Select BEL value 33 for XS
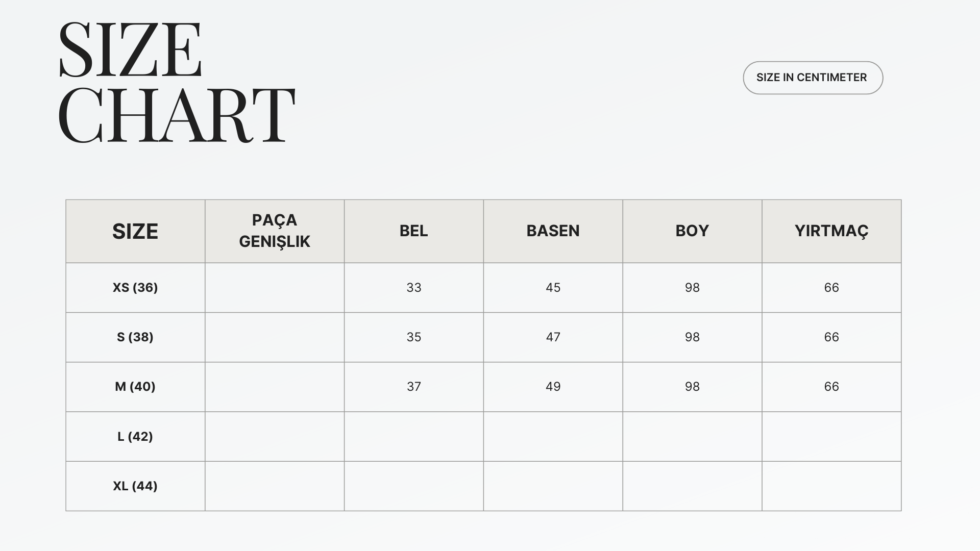 click(414, 288)
